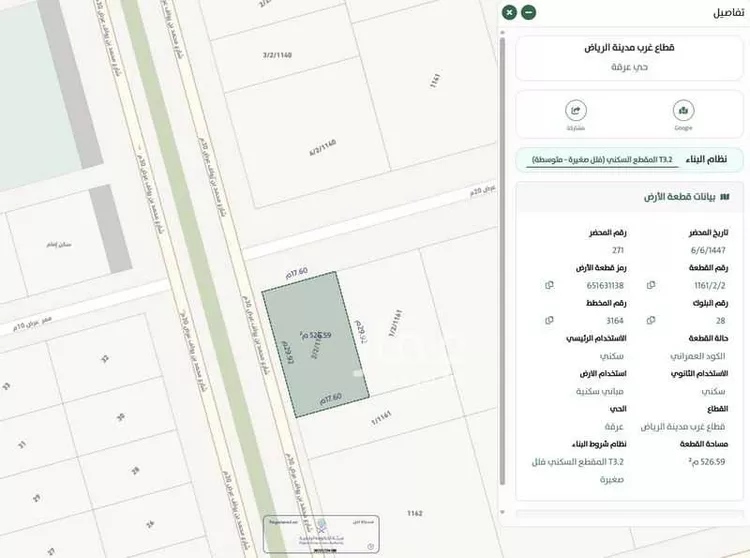Click the land parcel data header icon
Image resolution: width=750 pixels, height=558 pixels.
pyautogui.click(x=725, y=197)
